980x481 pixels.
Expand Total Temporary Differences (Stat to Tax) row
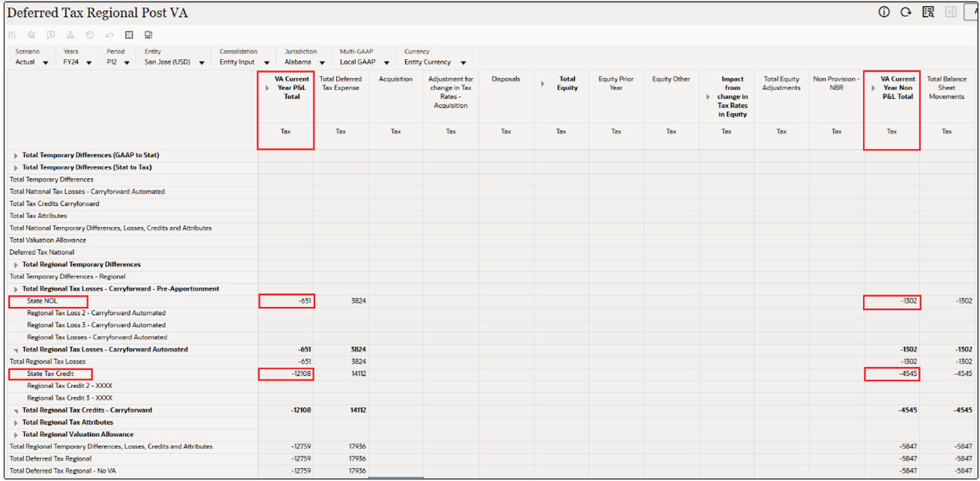(16, 168)
